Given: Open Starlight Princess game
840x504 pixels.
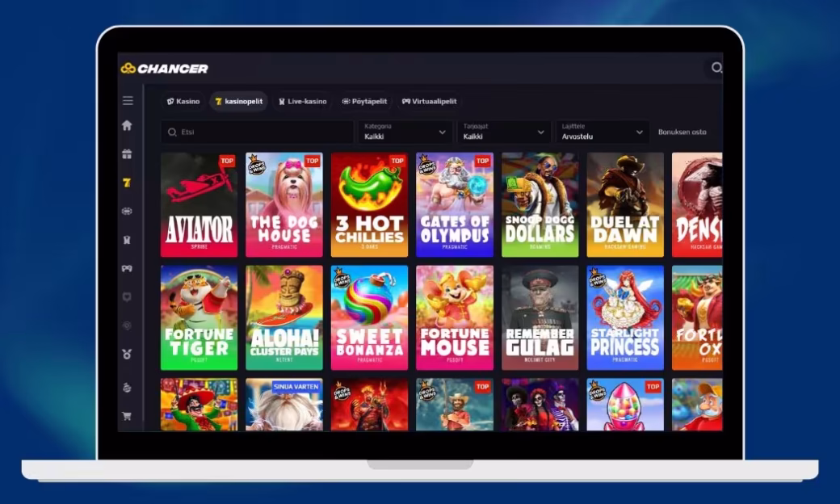Looking at the screenshot, I should (x=625, y=317).
